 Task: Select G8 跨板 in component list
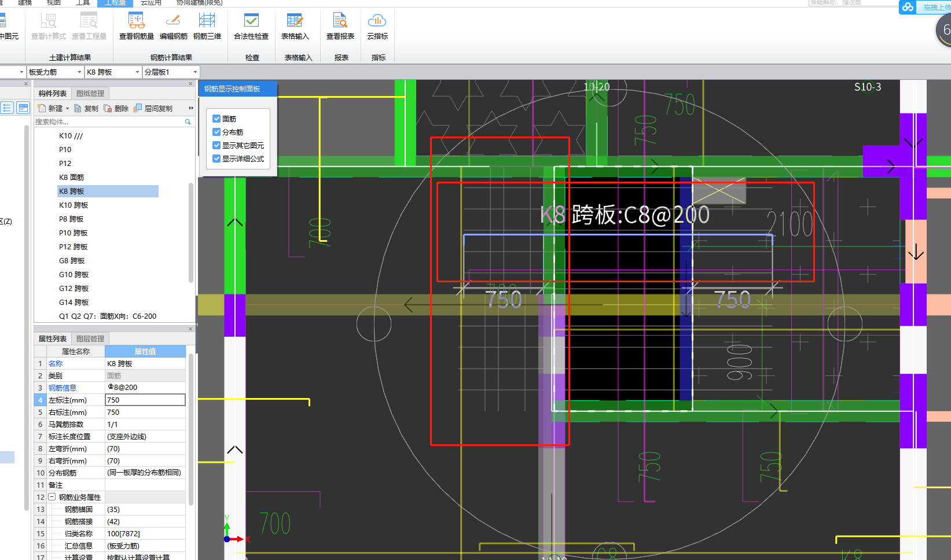(72, 261)
